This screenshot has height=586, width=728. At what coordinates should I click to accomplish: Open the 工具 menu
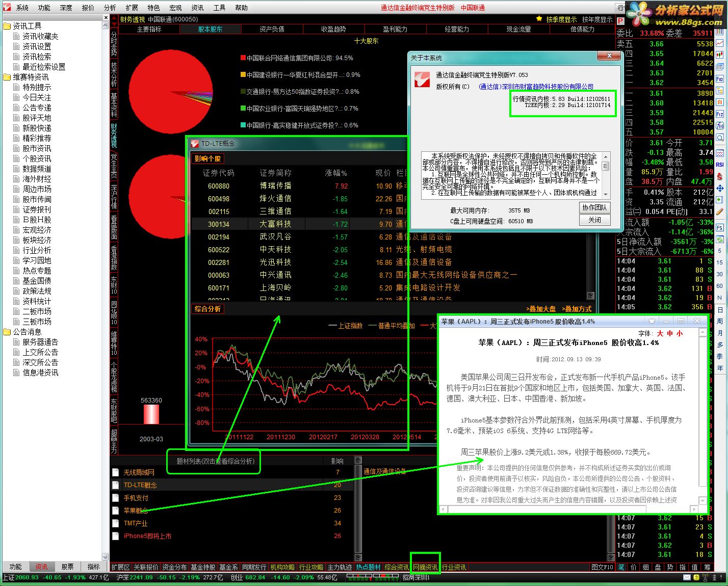click(x=220, y=8)
